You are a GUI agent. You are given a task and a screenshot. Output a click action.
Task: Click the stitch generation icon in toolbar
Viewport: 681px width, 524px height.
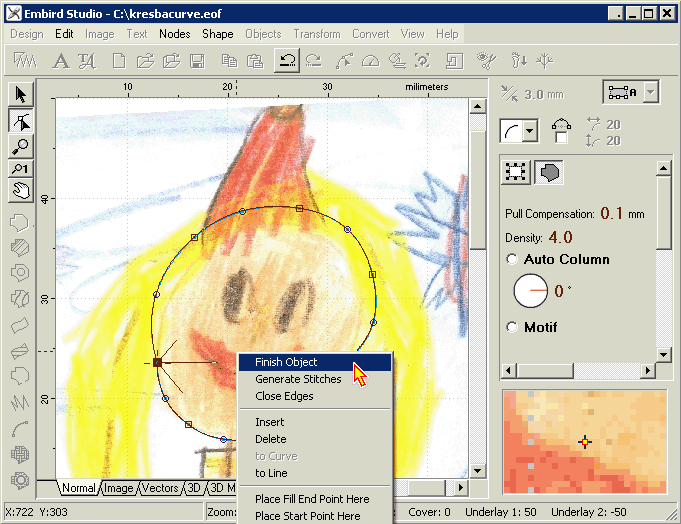(x=24, y=61)
